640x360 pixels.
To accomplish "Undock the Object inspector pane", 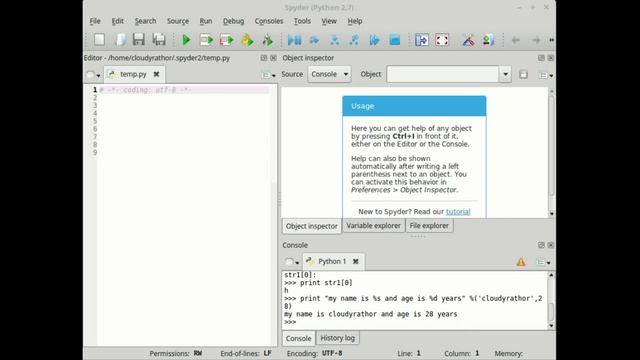I will 541,58.
